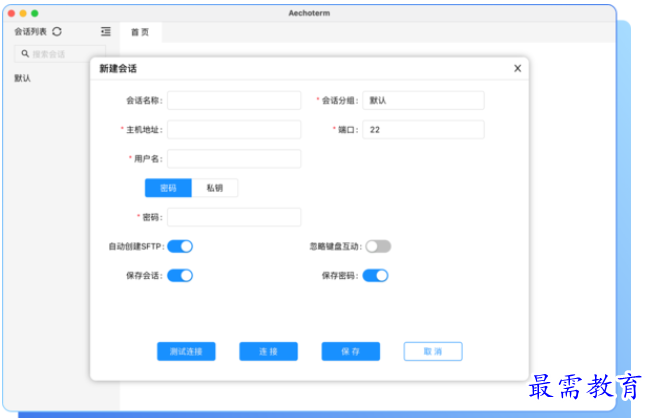Open the 会话分组 dropdown showing 默认
The height and width of the screenshot is (418, 650).
[x=423, y=100]
